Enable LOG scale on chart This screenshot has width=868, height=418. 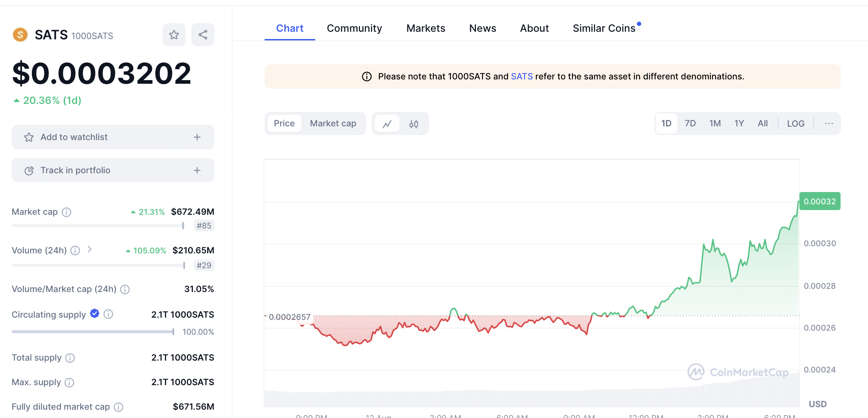[x=795, y=123]
